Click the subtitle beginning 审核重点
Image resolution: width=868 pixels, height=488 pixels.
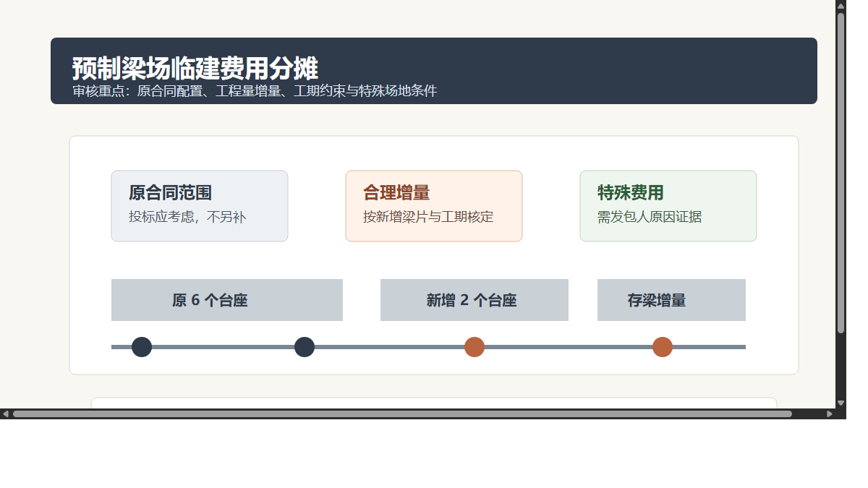point(255,91)
